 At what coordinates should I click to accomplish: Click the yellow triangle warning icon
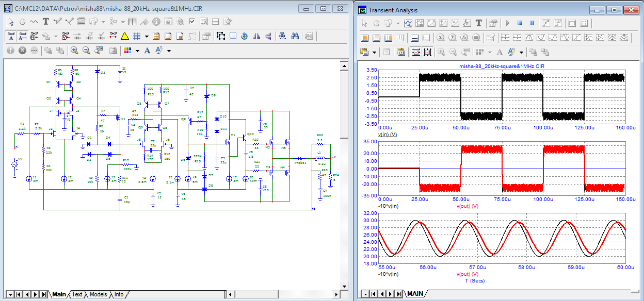(124, 36)
